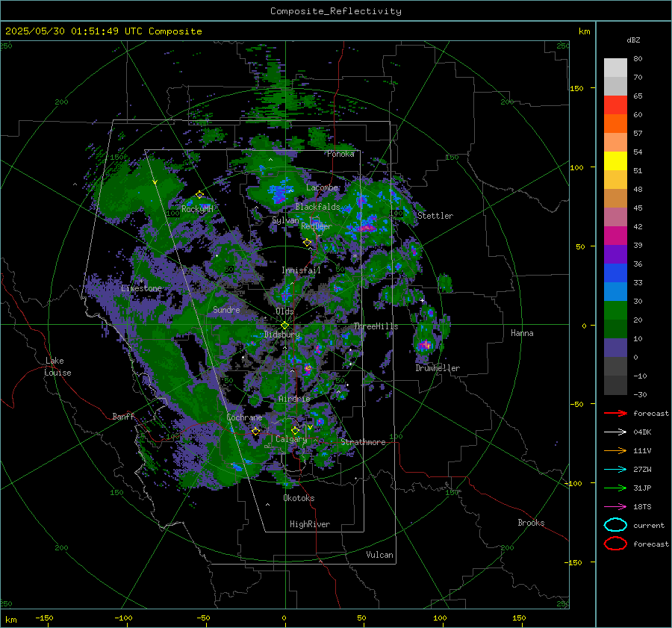The width and height of the screenshot is (672, 628).
Task: Click the Brooks label on map
Action: coord(531,523)
